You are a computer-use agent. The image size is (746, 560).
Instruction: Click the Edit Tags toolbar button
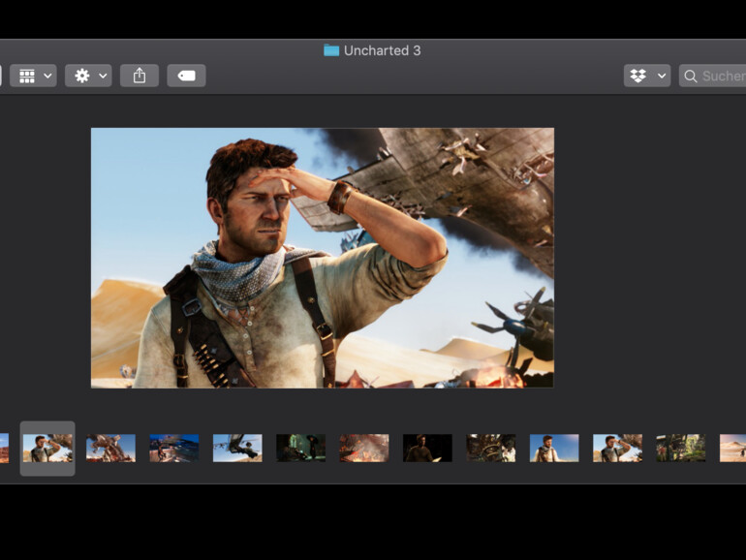pyautogui.click(x=186, y=76)
